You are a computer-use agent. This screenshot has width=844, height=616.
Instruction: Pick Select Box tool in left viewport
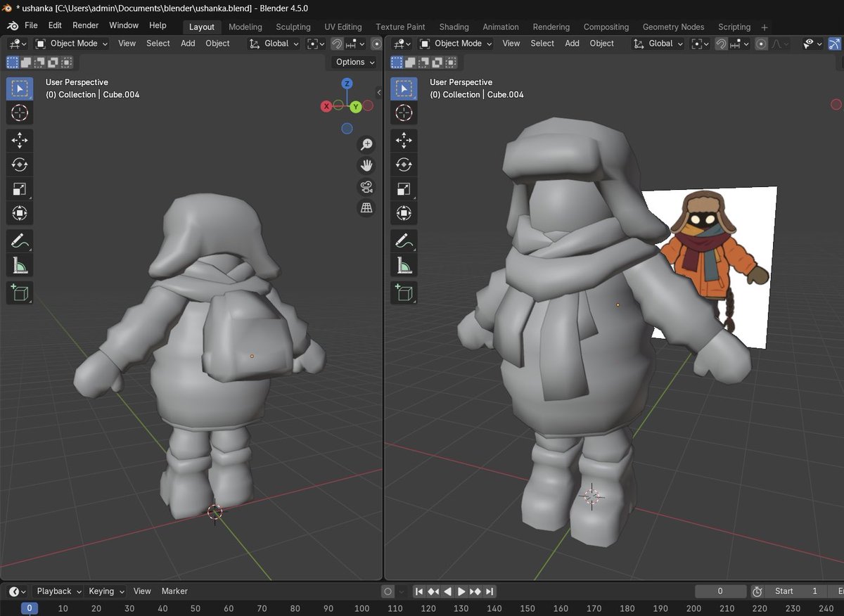click(20, 89)
